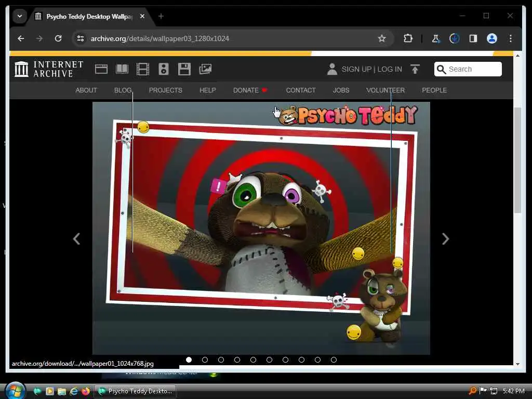The width and height of the screenshot is (532, 399).
Task: Open the Images icon in the archive bar
Action: point(205,69)
